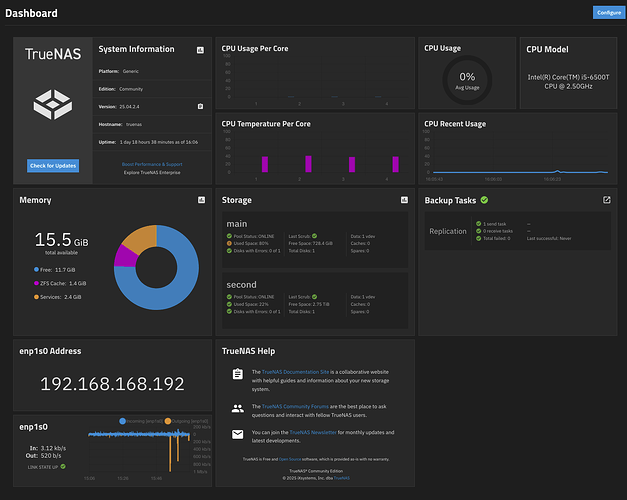Click the TrueNAS cube logo
The width and height of the screenshot is (627, 500).
click(x=53, y=103)
